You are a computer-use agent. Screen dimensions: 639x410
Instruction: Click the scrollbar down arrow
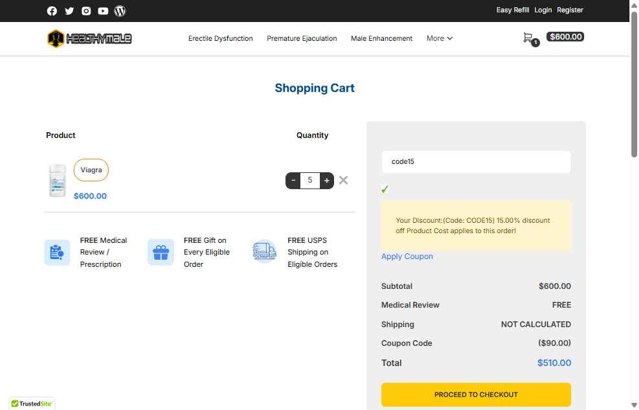point(634,405)
